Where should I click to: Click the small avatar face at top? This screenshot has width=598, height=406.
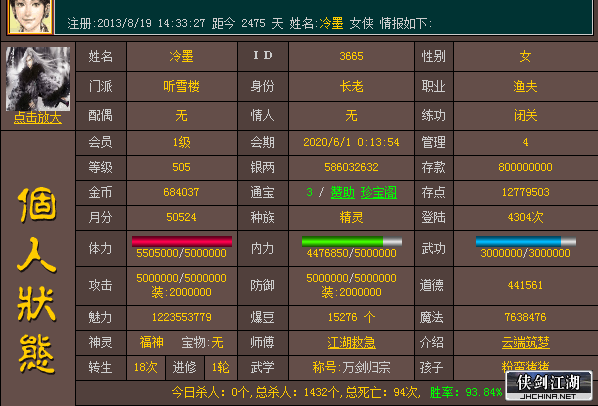tap(31, 16)
